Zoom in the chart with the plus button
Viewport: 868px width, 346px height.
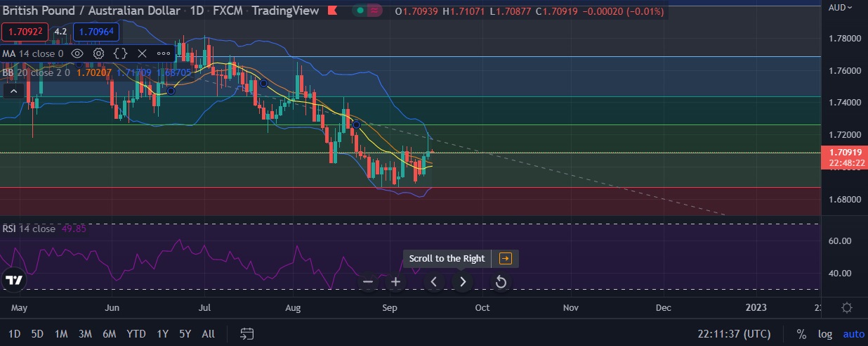395,282
